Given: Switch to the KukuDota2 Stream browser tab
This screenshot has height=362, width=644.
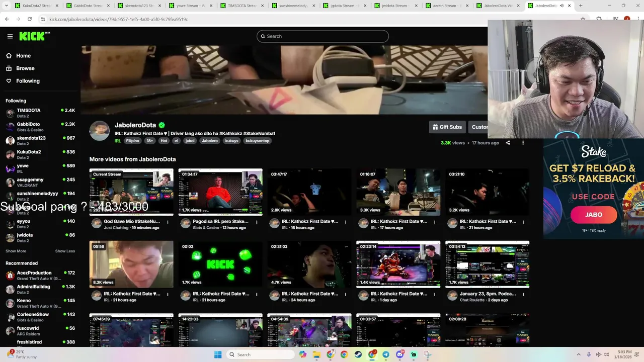Looking at the screenshot, I should pos(37,6).
